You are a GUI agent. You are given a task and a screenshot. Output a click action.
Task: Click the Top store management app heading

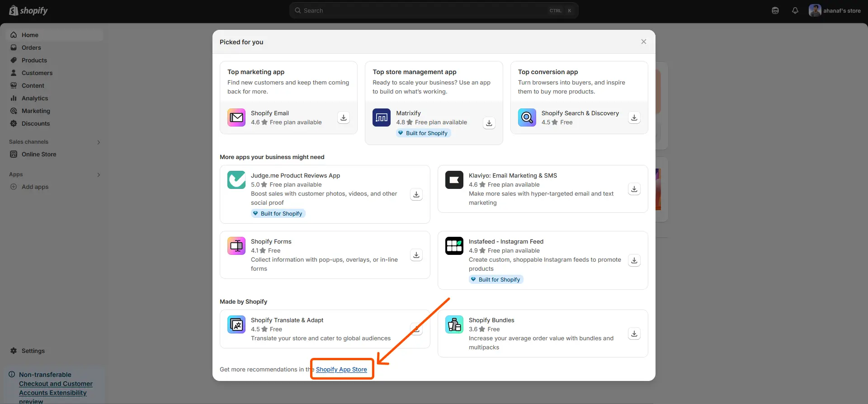click(415, 72)
